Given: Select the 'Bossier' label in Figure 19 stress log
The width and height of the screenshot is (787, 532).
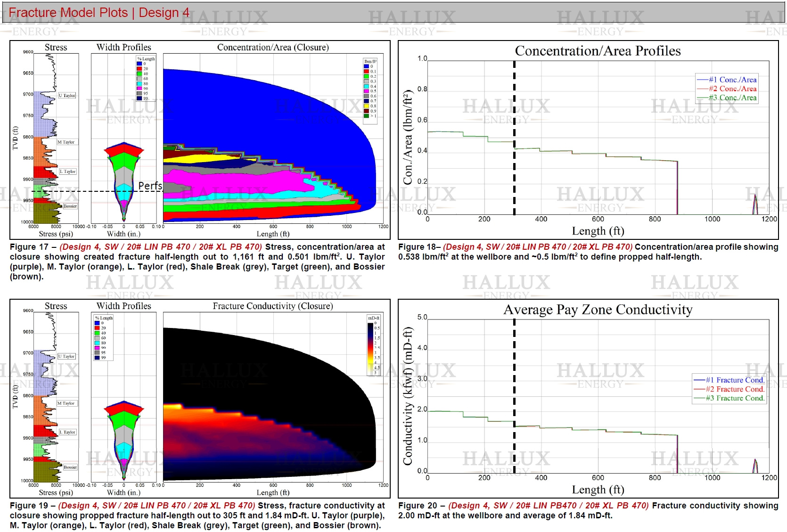Looking at the screenshot, I should [x=70, y=467].
